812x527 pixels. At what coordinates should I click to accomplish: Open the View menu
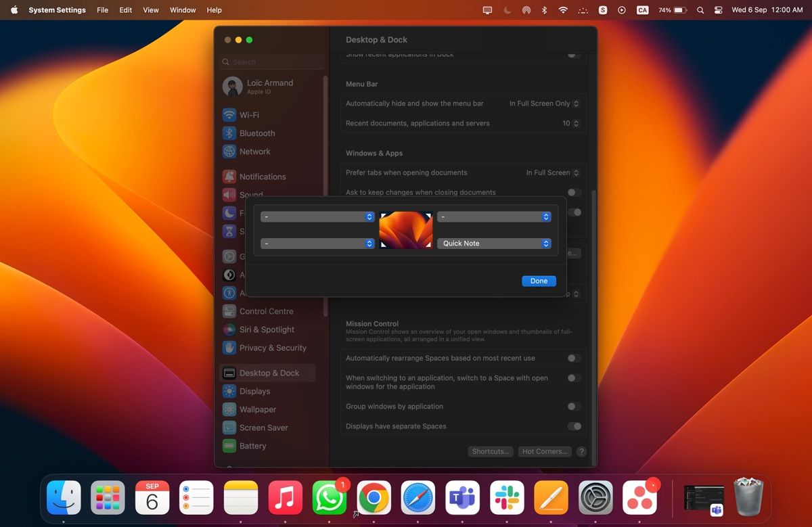(x=150, y=9)
